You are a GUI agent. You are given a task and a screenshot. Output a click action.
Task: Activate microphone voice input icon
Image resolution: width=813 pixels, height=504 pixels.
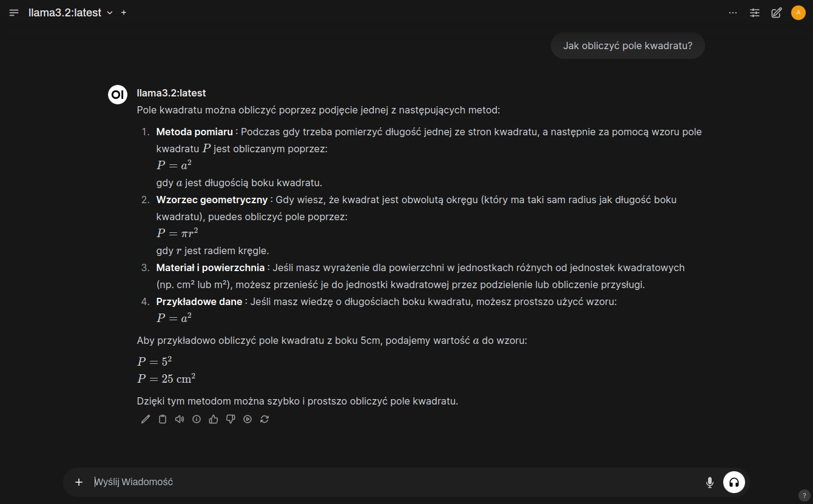pos(710,482)
